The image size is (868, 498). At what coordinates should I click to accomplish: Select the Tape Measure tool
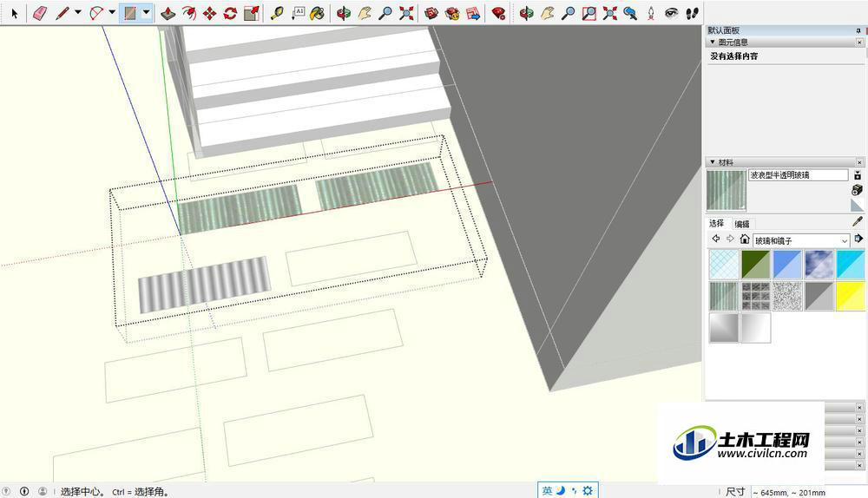pos(276,13)
